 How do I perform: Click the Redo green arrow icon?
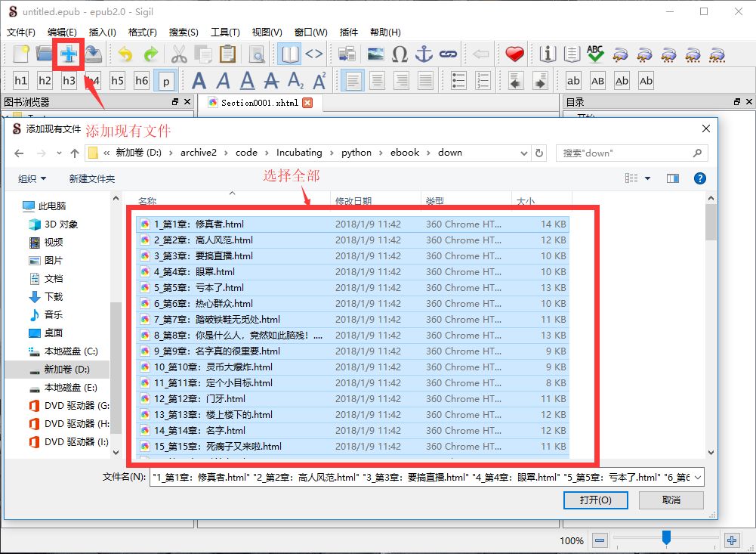click(151, 54)
